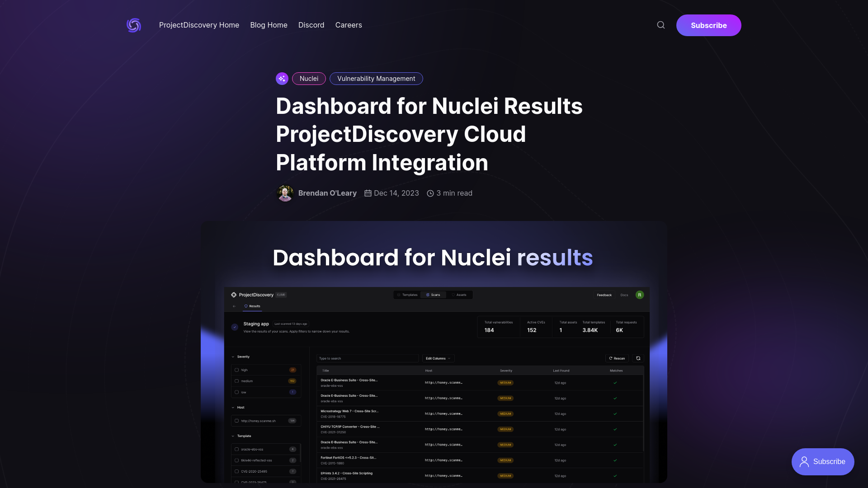Viewport: 868px width, 488px height.
Task: Click the calendar icon next to publish date
Action: pos(367,193)
